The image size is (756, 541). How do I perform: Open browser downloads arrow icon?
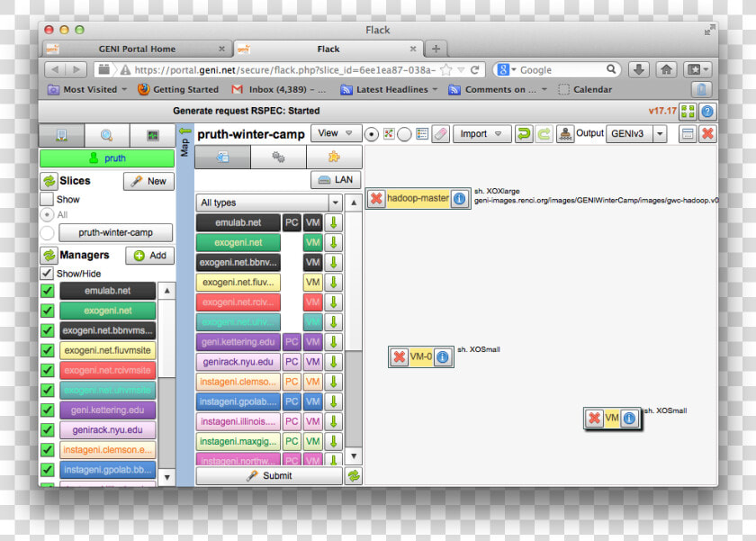[x=639, y=70]
